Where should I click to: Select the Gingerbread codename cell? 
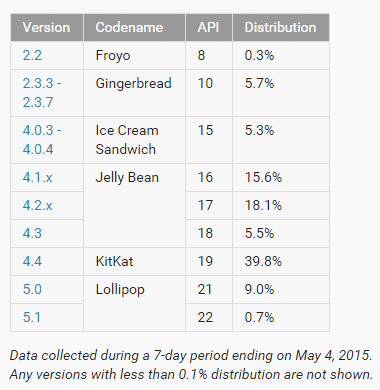coord(134,93)
